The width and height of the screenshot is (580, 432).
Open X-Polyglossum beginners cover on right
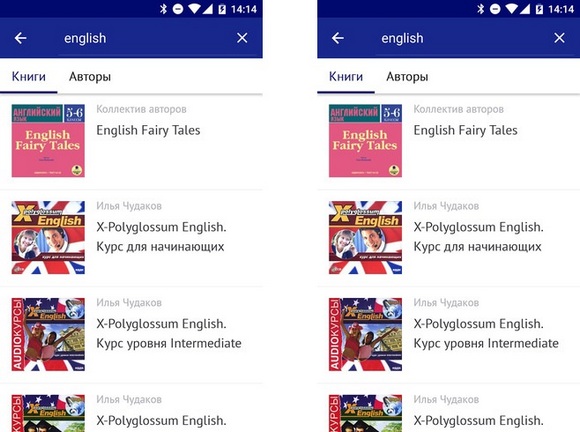point(365,237)
